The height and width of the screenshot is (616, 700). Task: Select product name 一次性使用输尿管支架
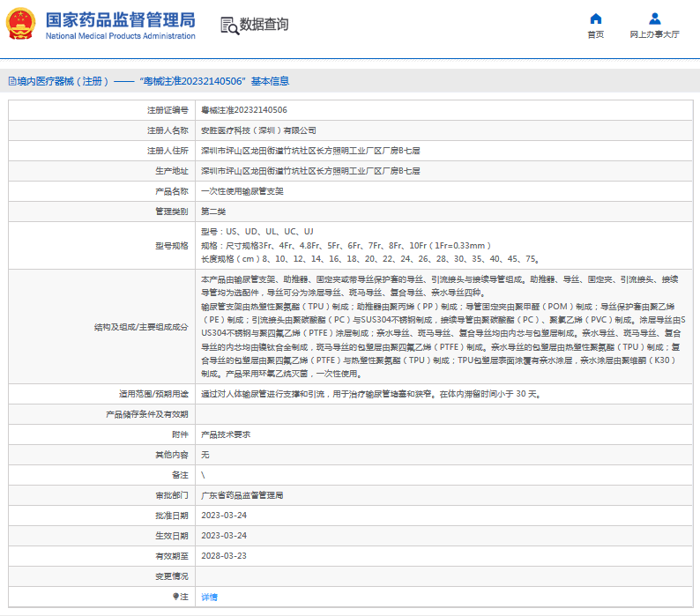[242, 191]
